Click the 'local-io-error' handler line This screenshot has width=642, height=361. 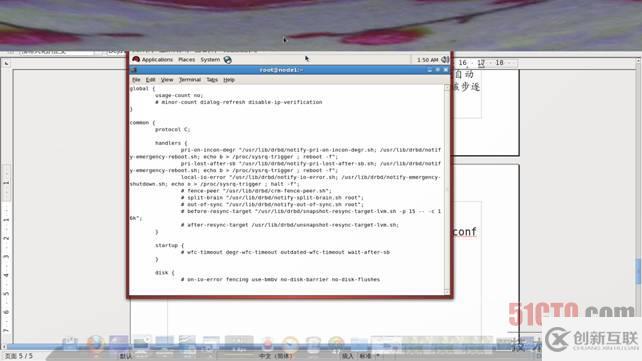tap(311, 177)
